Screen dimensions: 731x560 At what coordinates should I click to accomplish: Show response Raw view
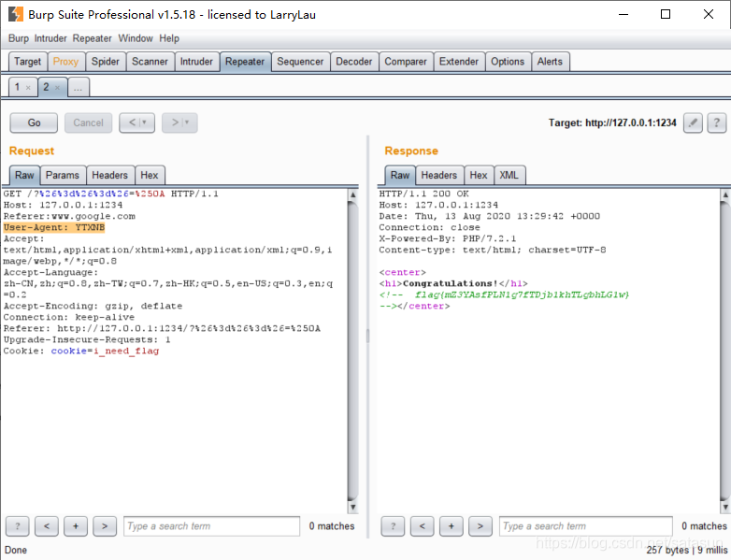pos(400,176)
